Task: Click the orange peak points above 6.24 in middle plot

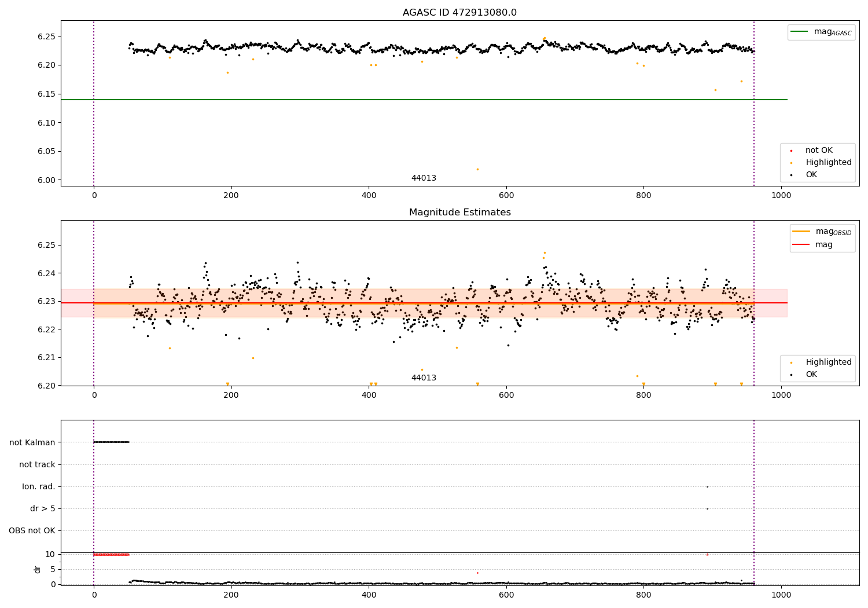Action: (544, 255)
